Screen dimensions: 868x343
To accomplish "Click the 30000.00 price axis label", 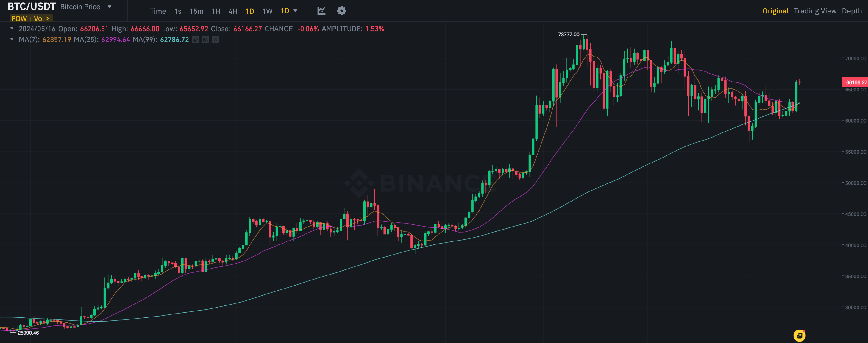I will (856, 307).
